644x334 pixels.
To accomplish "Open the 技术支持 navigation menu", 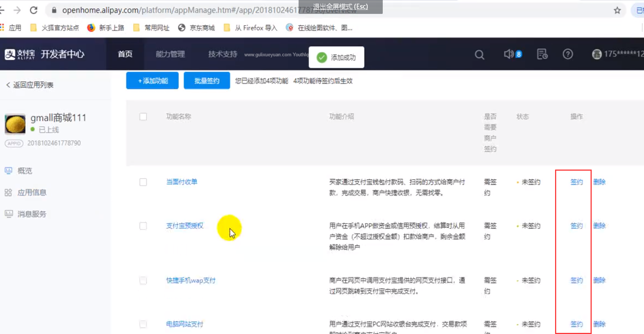I will point(222,54).
